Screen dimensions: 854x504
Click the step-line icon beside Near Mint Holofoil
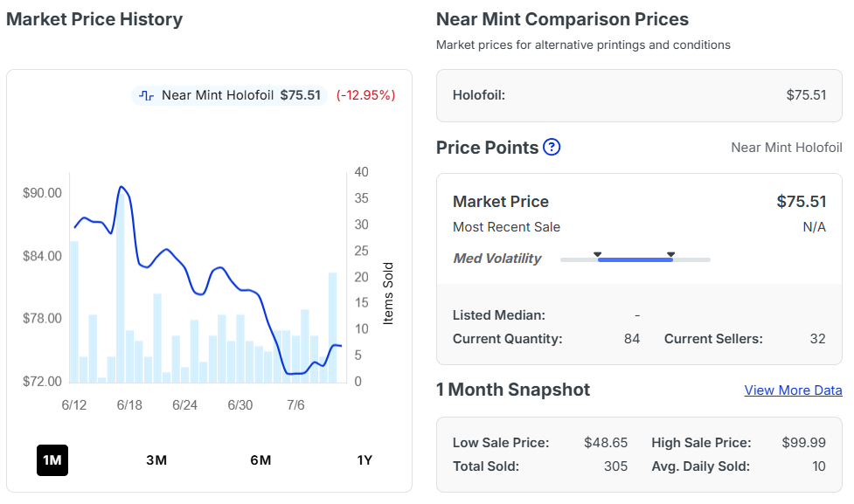[146, 95]
